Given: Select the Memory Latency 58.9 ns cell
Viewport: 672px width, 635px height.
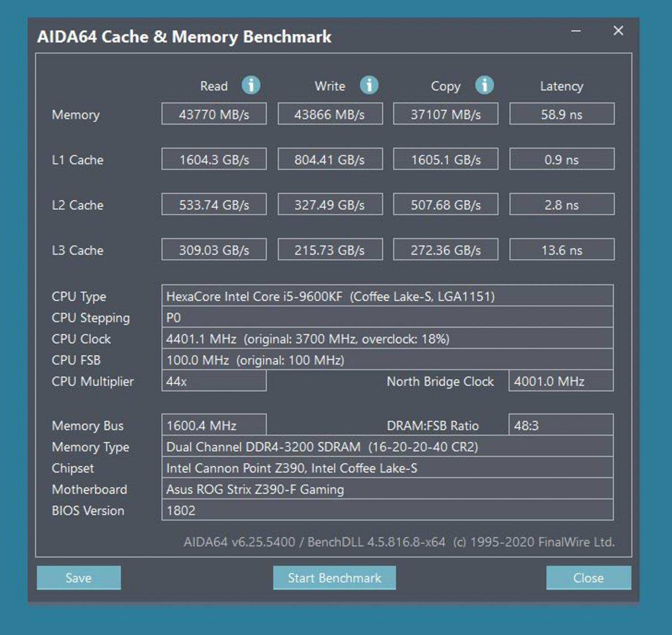Looking at the screenshot, I should point(561,114).
